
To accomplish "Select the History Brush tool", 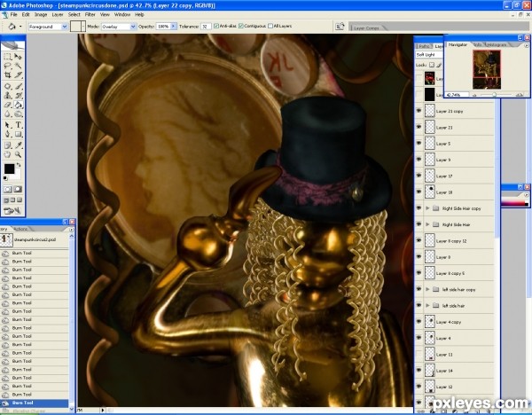I will click(18, 96).
